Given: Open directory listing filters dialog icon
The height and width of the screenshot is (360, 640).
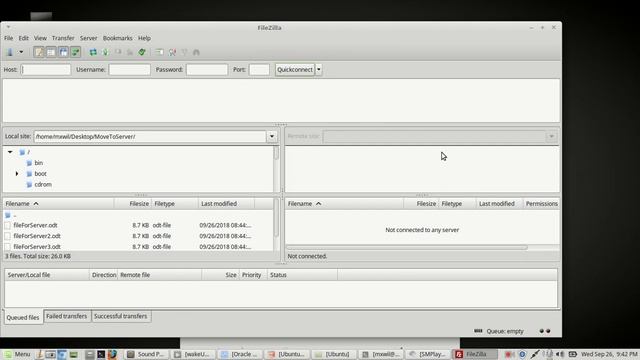Looking at the screenshot, I should pos(160,52).
